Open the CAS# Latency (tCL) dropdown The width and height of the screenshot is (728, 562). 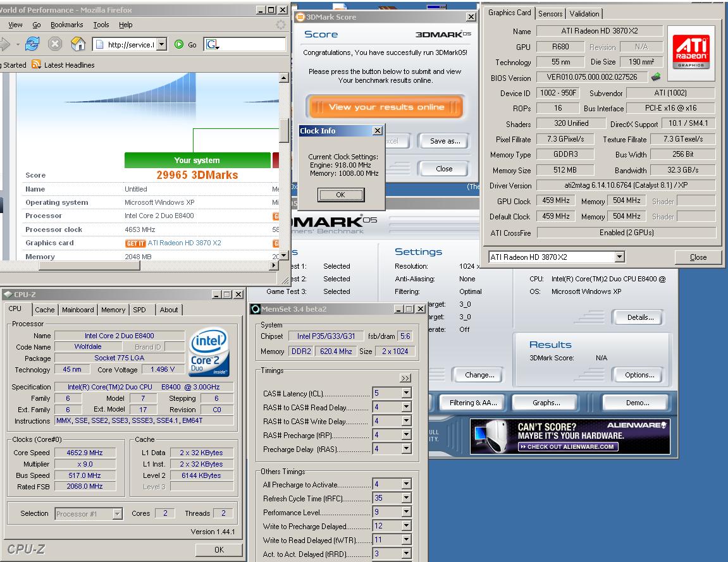point(406,393)
